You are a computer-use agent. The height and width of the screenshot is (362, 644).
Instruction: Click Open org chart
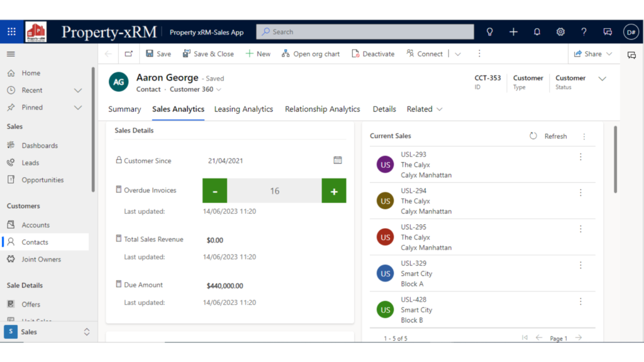click(x=311, y=54)
